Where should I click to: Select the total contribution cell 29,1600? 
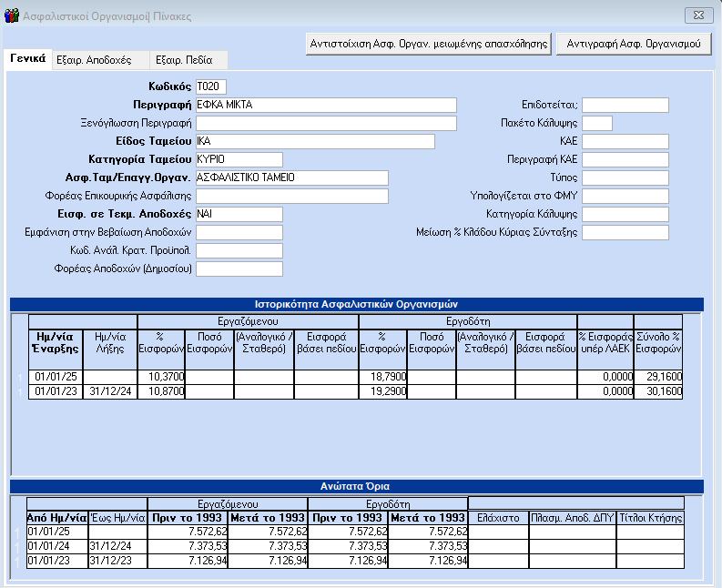(x=660, y=377)
